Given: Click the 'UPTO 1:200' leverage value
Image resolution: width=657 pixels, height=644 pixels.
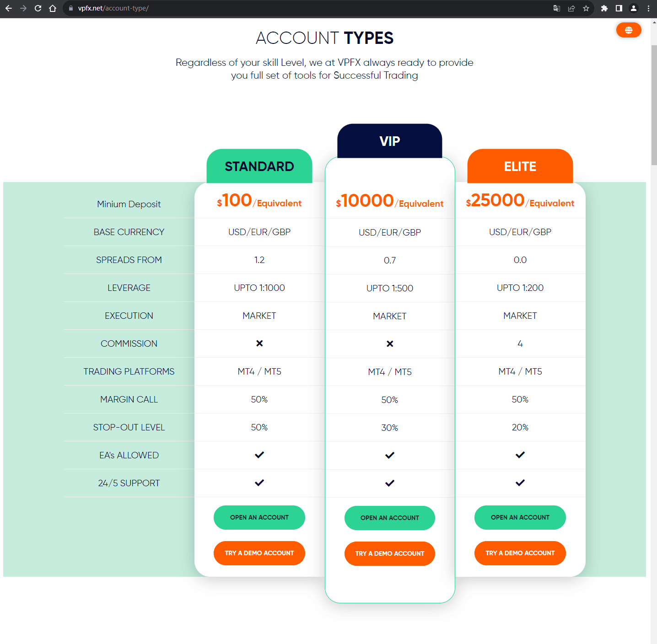Looking at the screenshot, I should coord(520,288).
